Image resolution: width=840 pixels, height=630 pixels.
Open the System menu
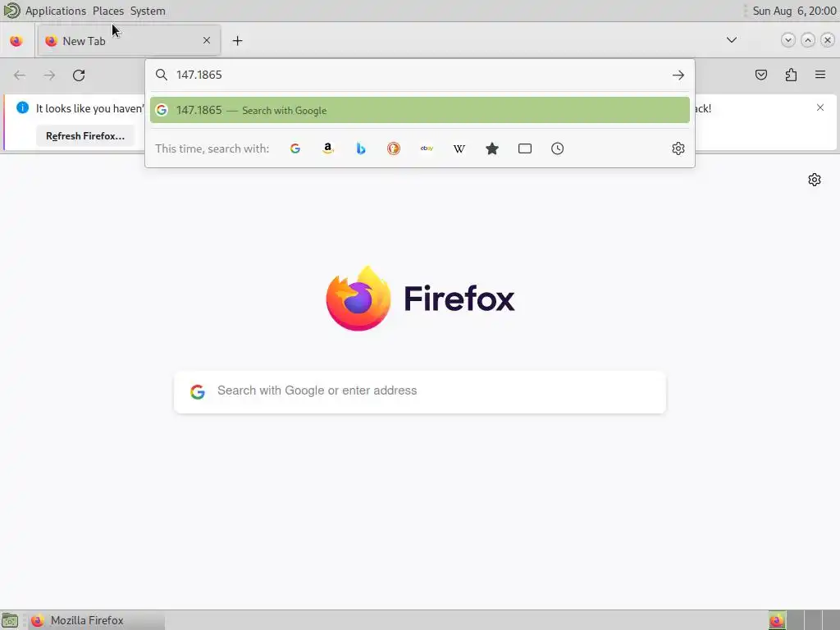[x=148, y=11]
